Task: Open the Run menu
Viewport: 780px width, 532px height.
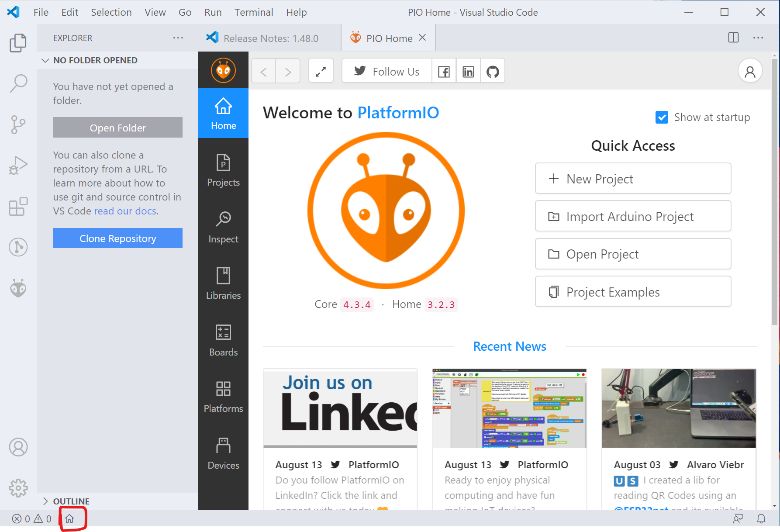Action: [x=213, y=12]
